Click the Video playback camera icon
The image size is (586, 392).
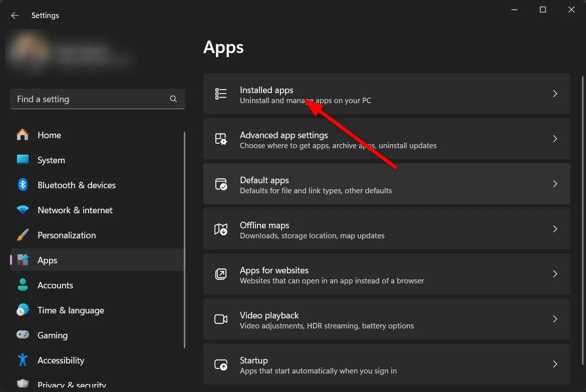pos(221,319)
